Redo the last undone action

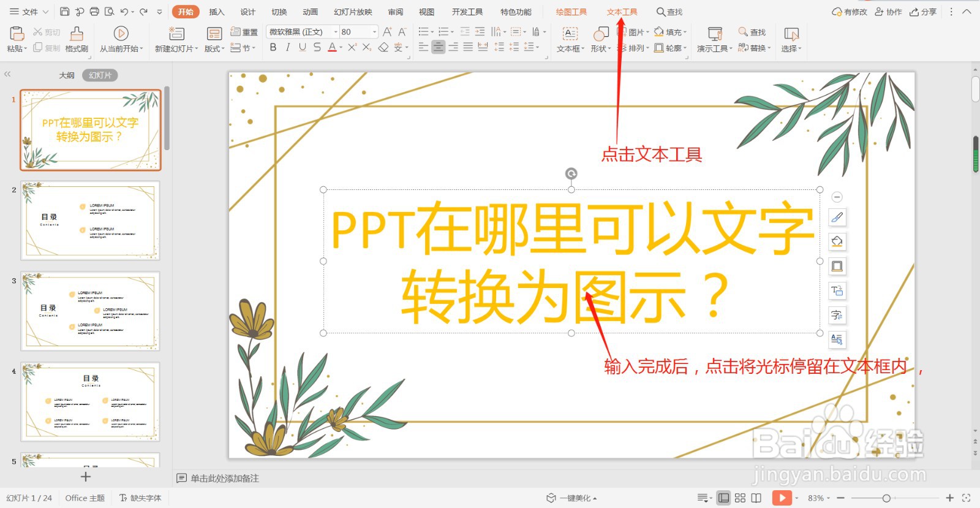pos(143,12)
